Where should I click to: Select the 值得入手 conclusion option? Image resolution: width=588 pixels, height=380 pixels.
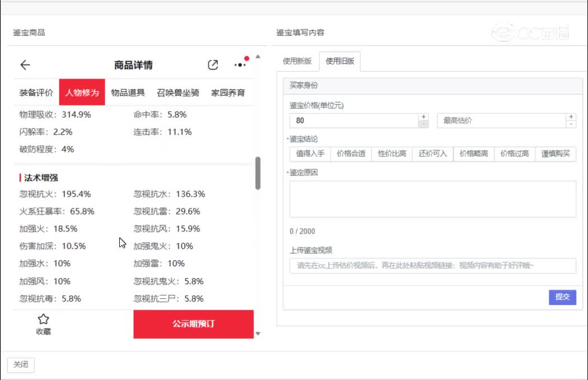coord(310,154)
